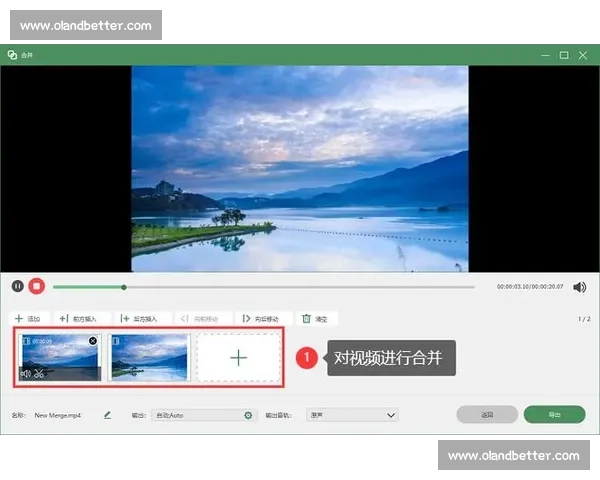
Task: Click the green 导出 (export) button
Action: click(x=554, y=414)
